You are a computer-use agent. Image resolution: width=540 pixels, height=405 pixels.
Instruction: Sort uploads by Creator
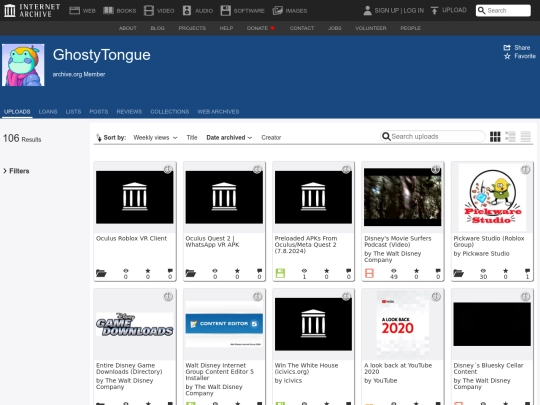pos(271,137)
